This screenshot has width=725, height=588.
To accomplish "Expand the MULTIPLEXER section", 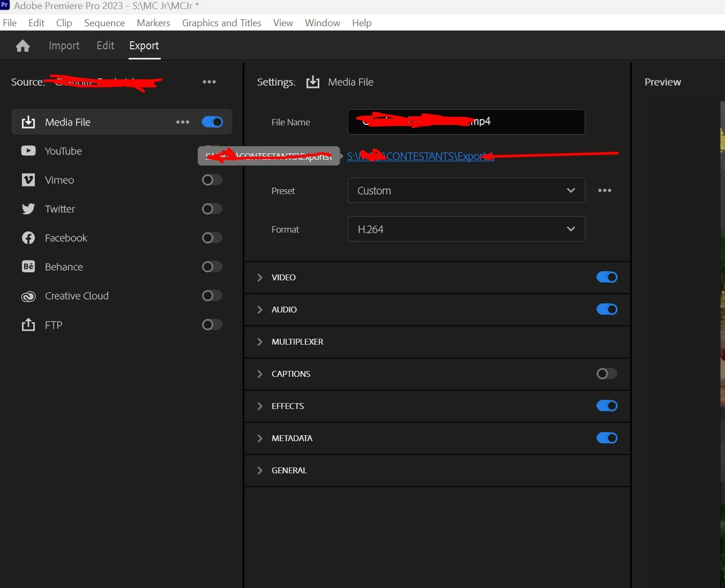I will pos(260,342).
